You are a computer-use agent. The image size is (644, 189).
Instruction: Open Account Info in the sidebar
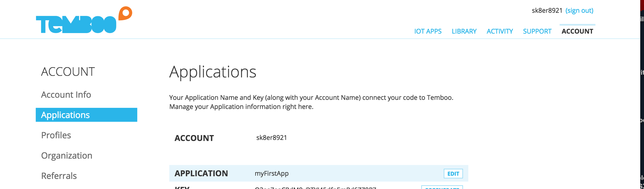(66, 95)
